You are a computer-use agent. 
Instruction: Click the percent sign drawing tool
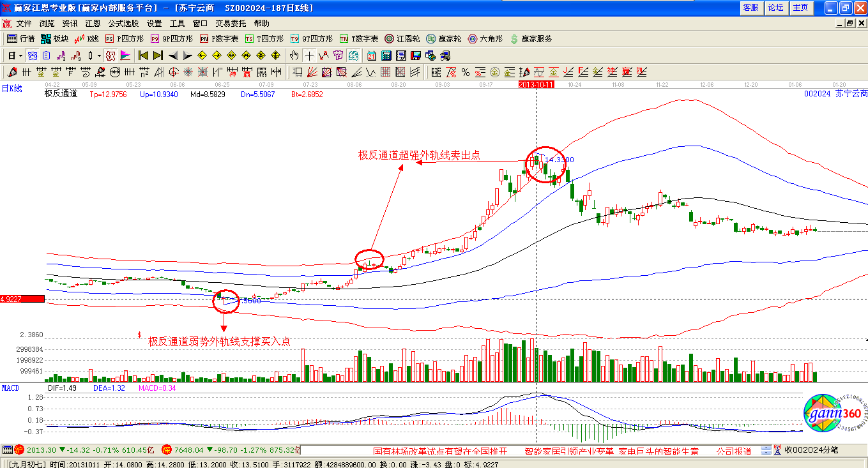click(x=466, y=72)
